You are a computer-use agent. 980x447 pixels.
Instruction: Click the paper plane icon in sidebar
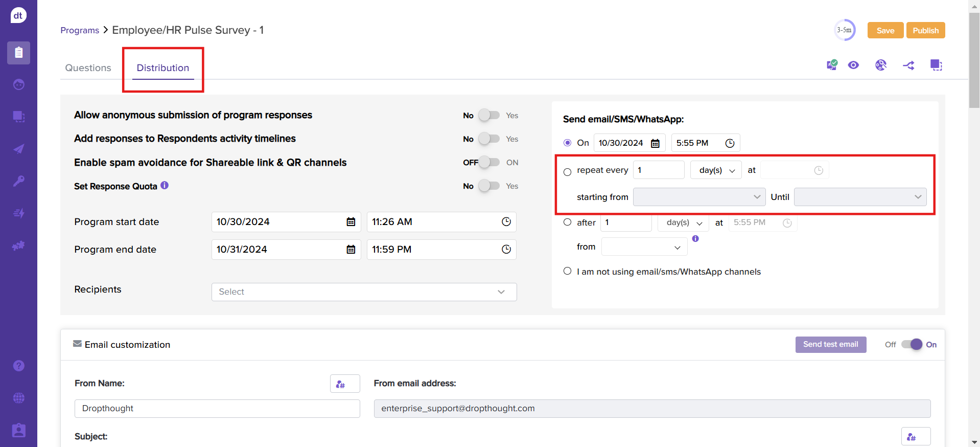pyautogui.click(x=19, y=149)
